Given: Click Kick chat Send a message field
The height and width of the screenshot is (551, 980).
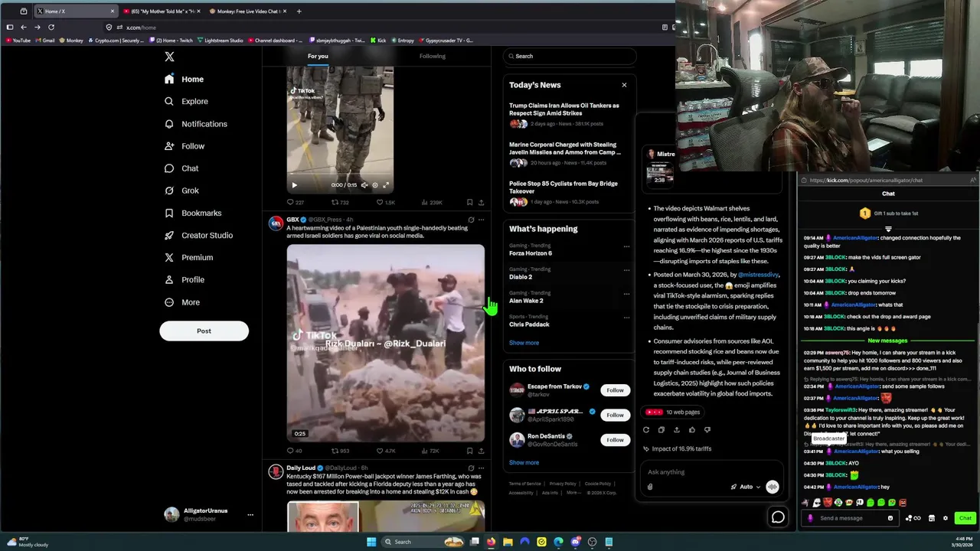Looking at the screenshot, I should point(850,518).
